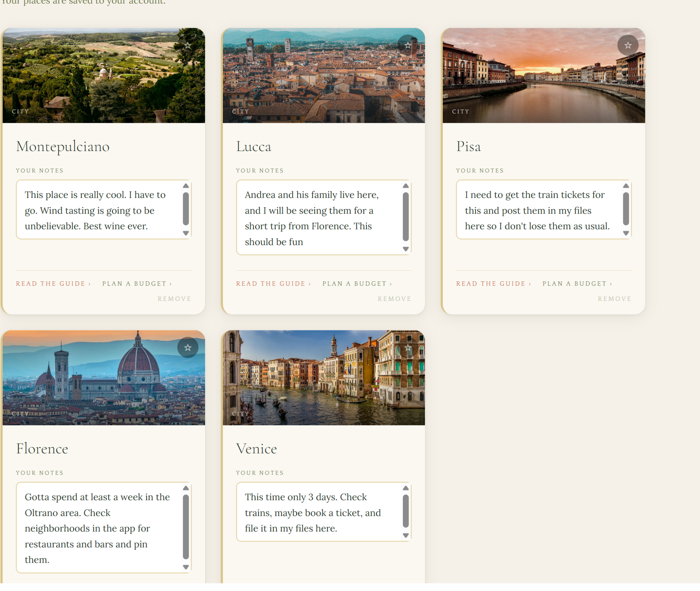Screen dimensions: 700x591
Task: Open the Pisa river sunset photo
Action: 544,76
